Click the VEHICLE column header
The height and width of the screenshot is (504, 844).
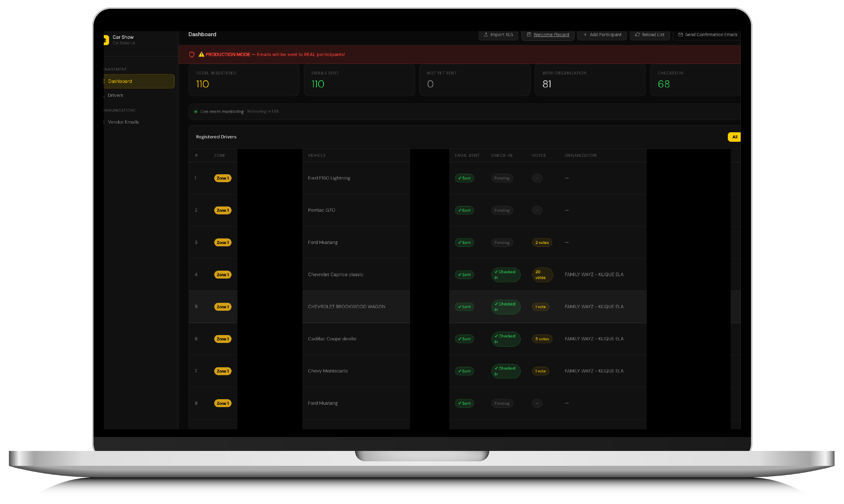click(317, 156)
